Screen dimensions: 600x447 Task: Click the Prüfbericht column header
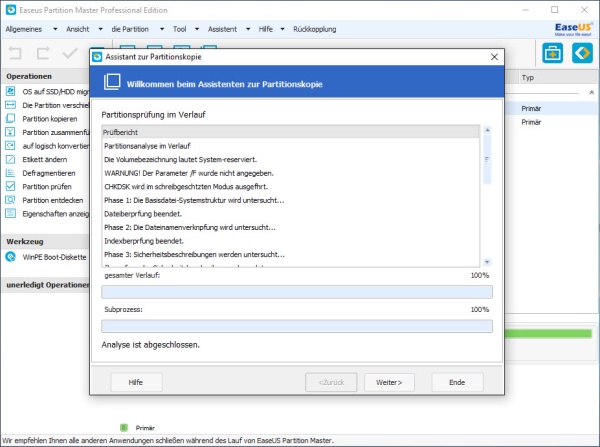(x=291, y=132)
